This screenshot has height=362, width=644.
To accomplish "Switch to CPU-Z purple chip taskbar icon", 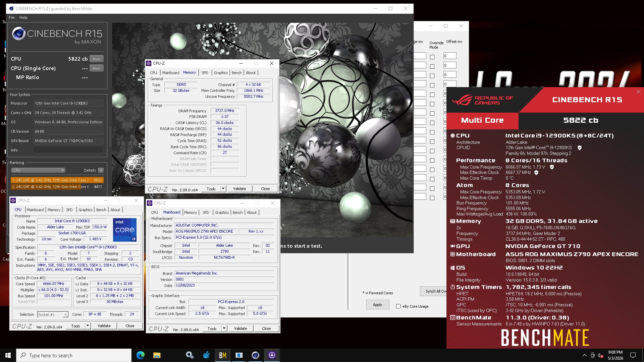I will [272, 355].
